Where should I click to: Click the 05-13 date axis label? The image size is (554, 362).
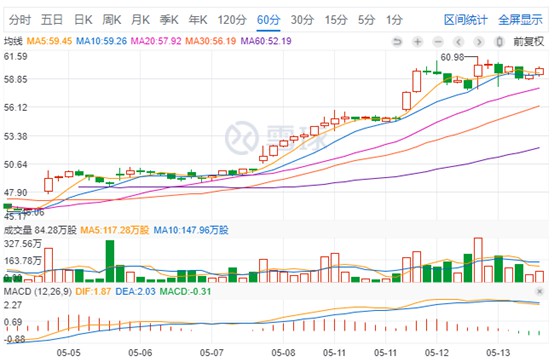point(499,352)
